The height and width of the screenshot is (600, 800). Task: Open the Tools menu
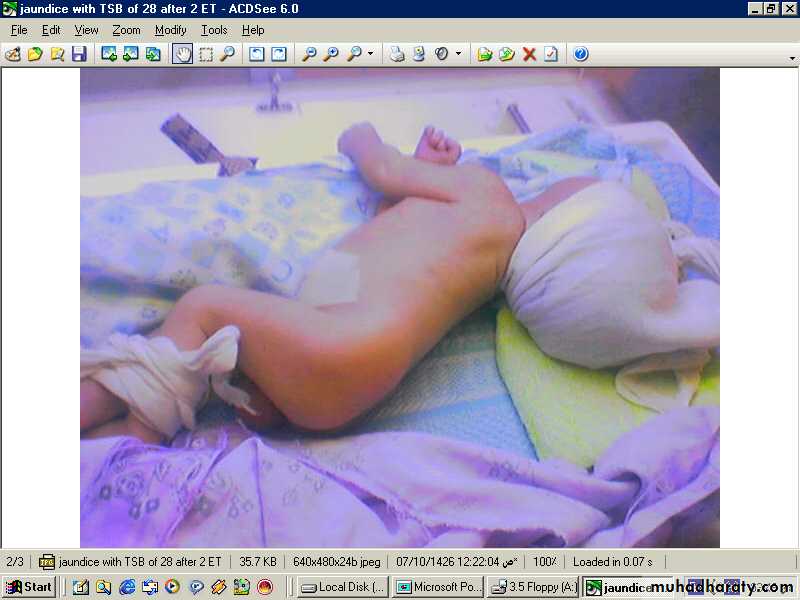coord(214,30)
